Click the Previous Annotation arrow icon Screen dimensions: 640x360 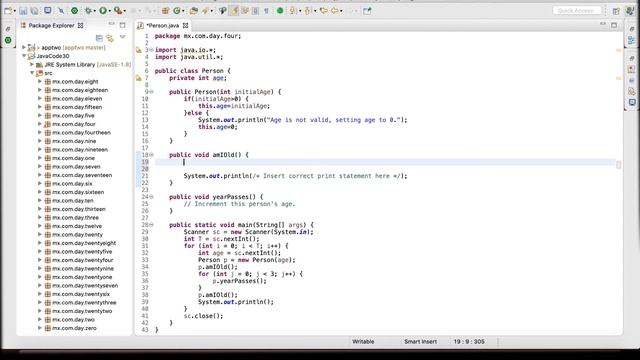click(x=307, y=11)
